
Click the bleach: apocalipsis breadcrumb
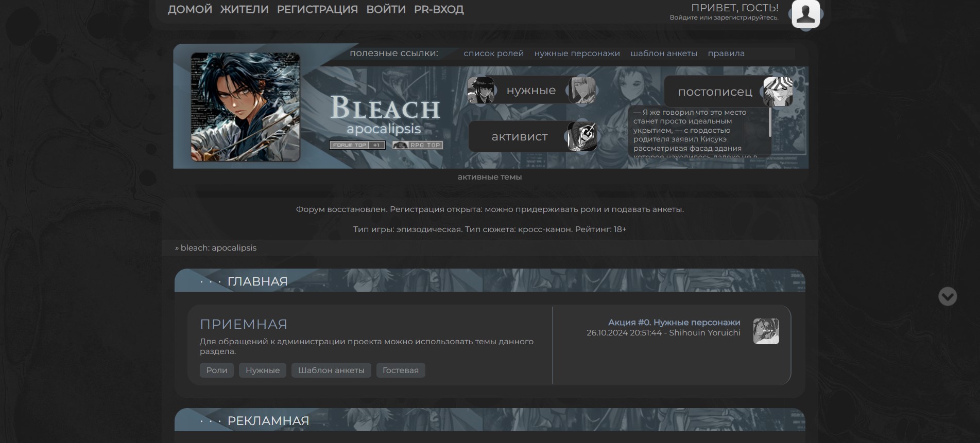pos(218,248)
